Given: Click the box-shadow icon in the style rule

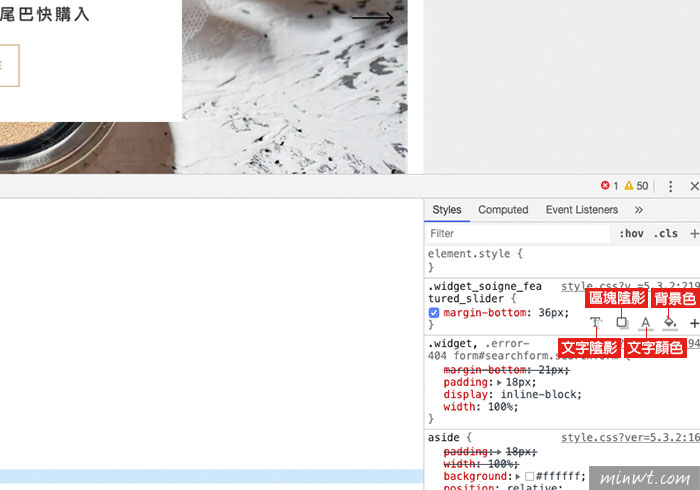Looking at the screenshot, I should pyautogui.click(x=621, y=322).
